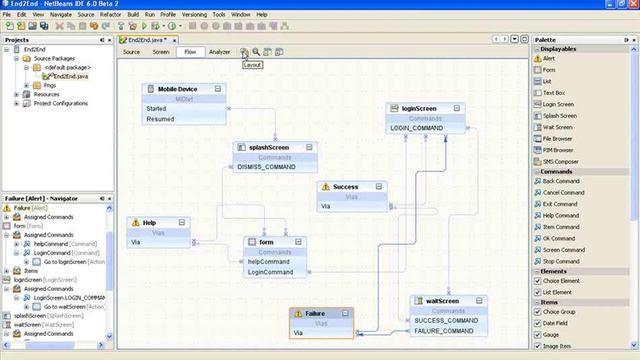The image size is (640, 360).
Task: Click the New File toolbar icon
Action: click(x=9, y=26)
